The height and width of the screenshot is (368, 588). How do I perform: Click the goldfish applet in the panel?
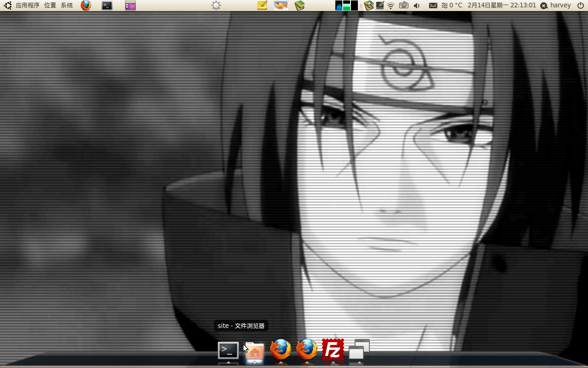click(x=281, y=6)
